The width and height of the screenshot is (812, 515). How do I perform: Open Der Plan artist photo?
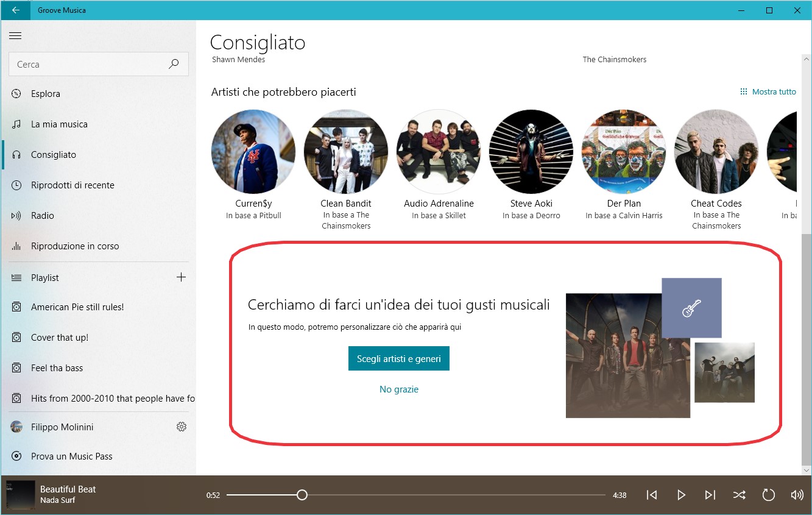point(624,152)
